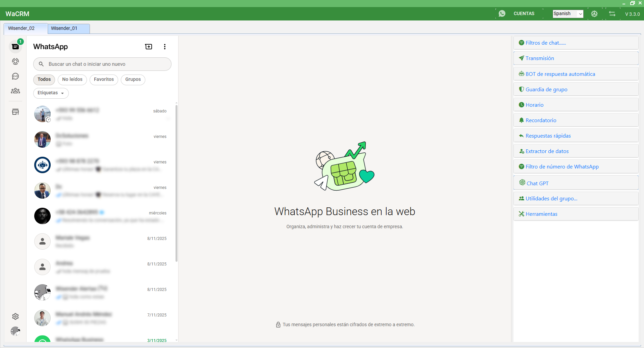The width and height of the screenshot is (644, 348).
Task: Expand the 'Etiquetas' dropdown
Action: click(51, 93)
